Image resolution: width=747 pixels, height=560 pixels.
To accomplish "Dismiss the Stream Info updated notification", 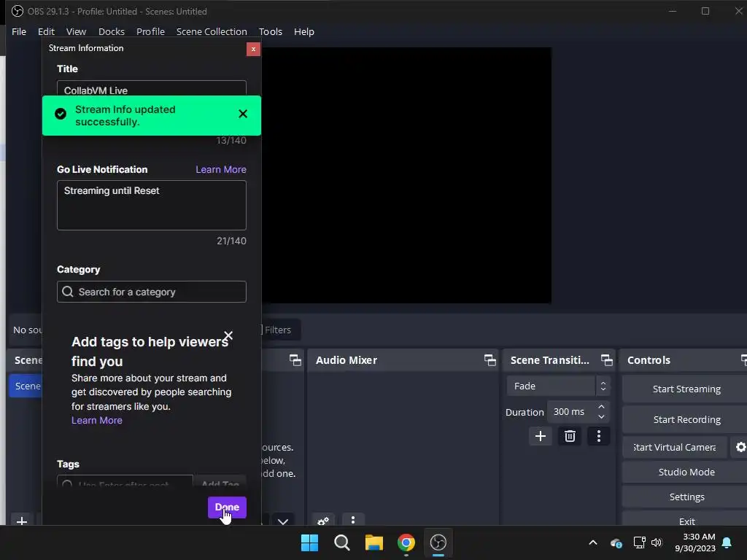I will tap(243, 114).
